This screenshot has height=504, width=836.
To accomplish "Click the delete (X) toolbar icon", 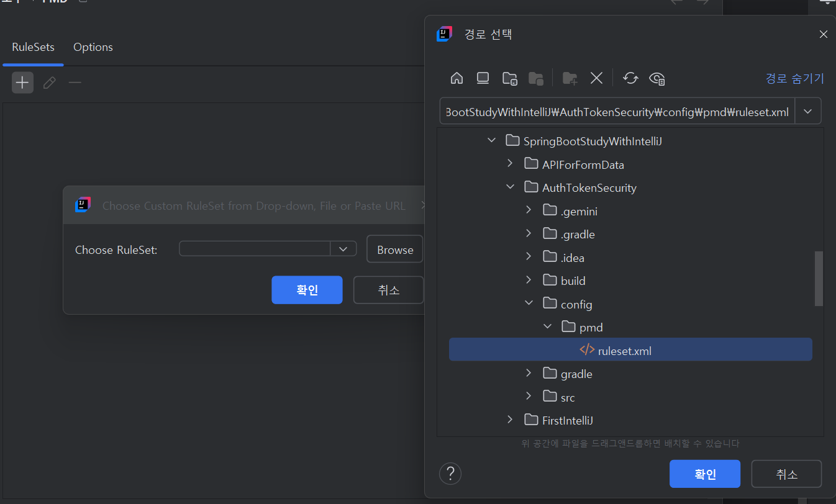I will coord(596,78).
